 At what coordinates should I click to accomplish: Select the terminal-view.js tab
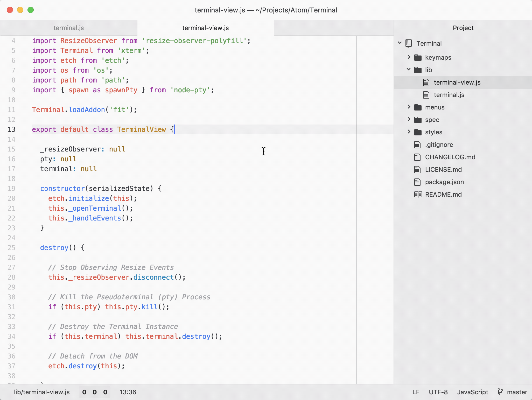(205, 28)
